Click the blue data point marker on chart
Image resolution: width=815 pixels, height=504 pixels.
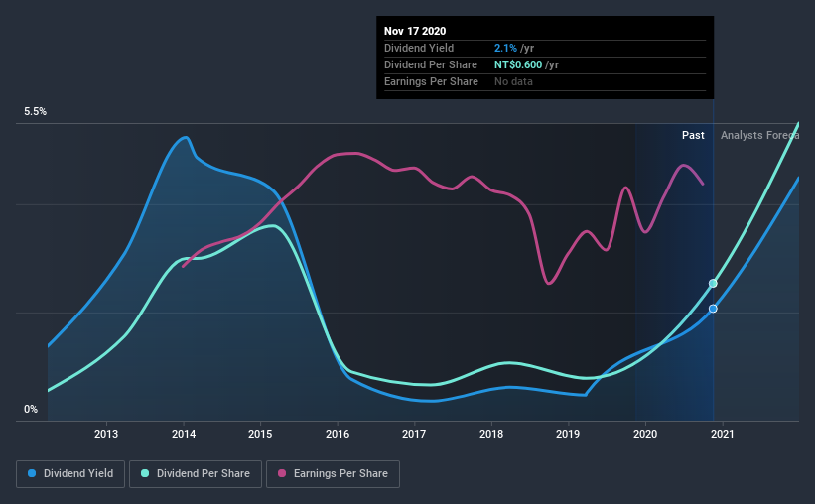(713, 309)
